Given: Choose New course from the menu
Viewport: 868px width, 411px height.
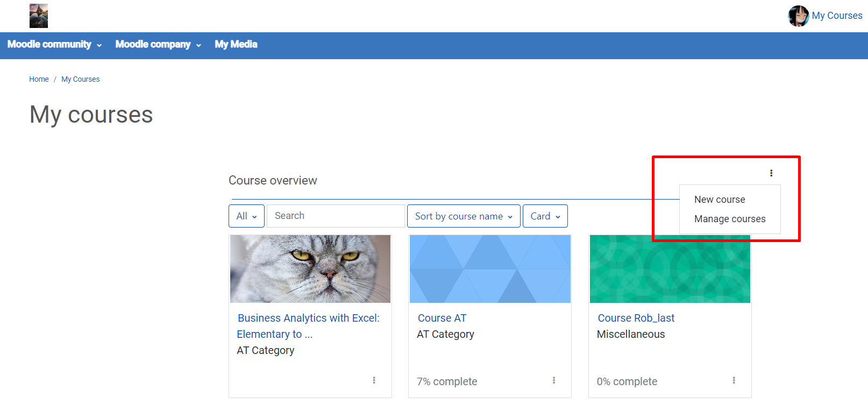Looking at the screenshot, I should click(720, 200).
